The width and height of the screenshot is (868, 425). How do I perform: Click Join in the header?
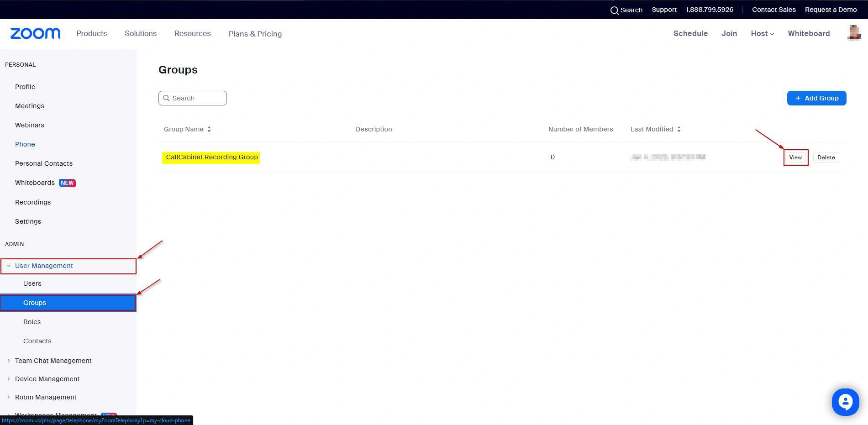729,33
